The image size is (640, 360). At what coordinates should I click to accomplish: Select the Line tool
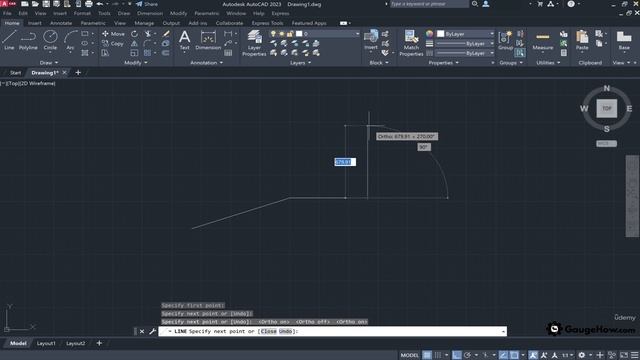(9, 40)
